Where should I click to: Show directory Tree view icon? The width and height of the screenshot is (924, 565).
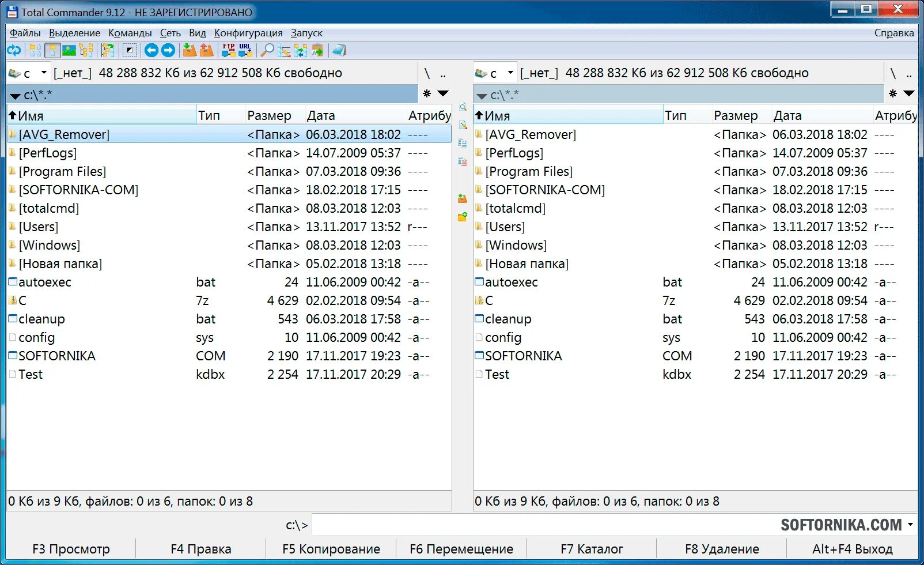pos(86,51)
